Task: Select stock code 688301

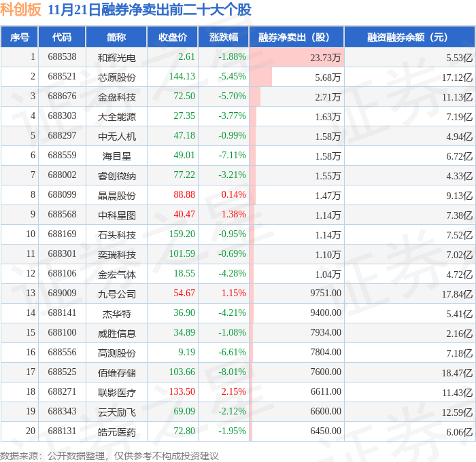Action: tap(62, 254)
